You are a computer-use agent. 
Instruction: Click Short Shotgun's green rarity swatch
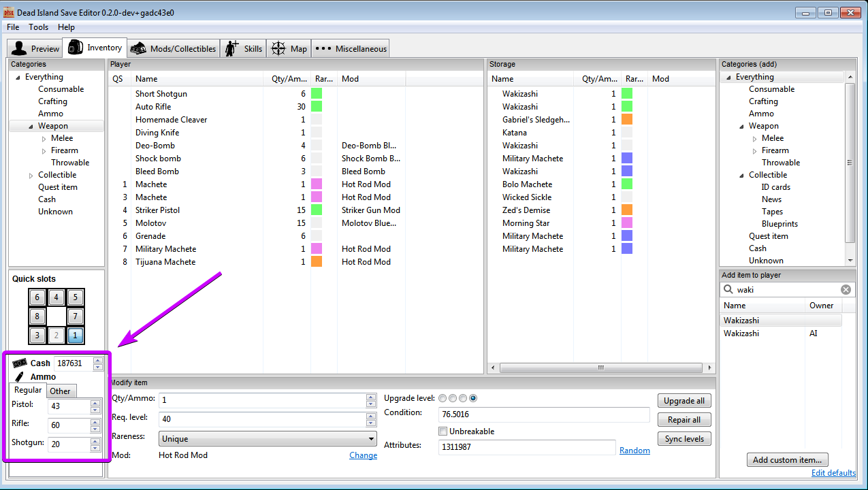[317, 94]
